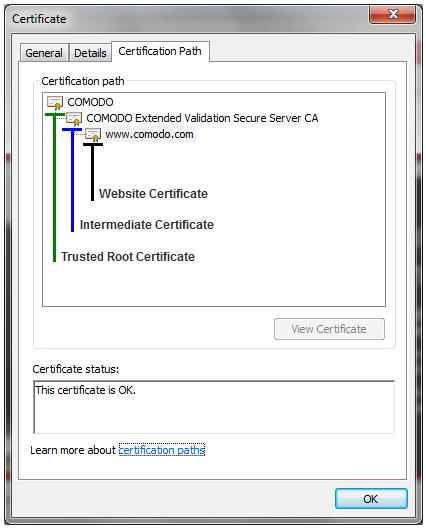426x528 pixels.
Task: Select the Certification Path tab
Action: (160, 51)
